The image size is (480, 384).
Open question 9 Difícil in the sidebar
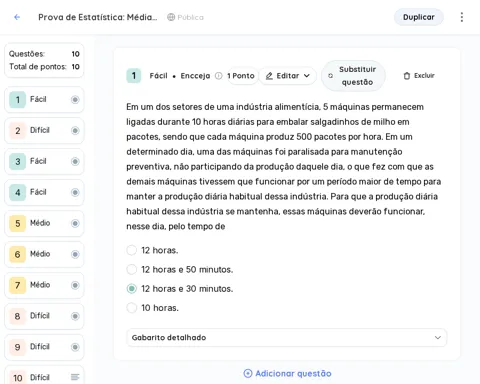click(44, 347)
